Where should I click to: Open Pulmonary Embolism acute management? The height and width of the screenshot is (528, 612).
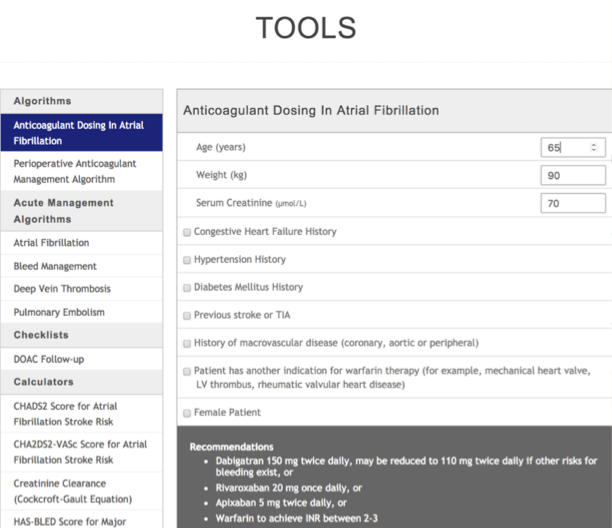coord(59,312)
